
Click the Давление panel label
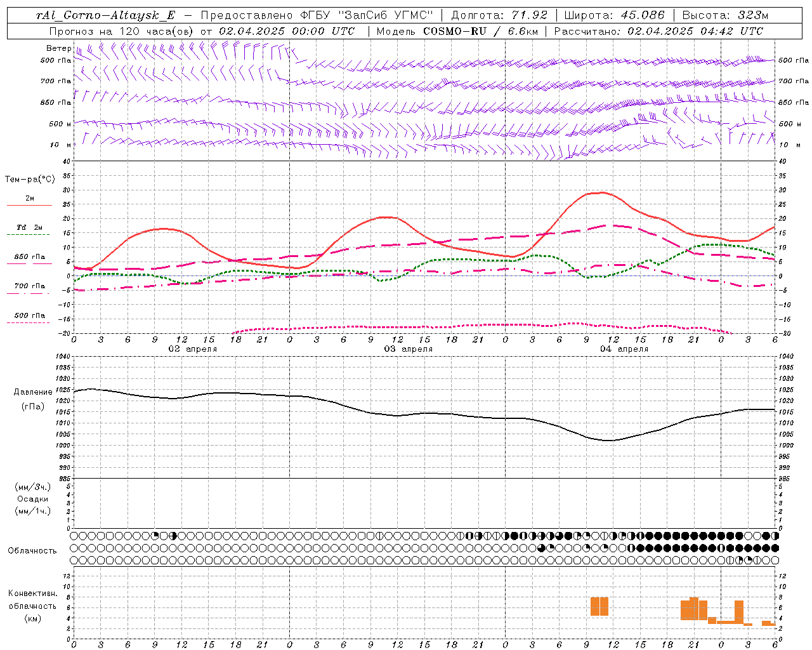tap(33, 392)
